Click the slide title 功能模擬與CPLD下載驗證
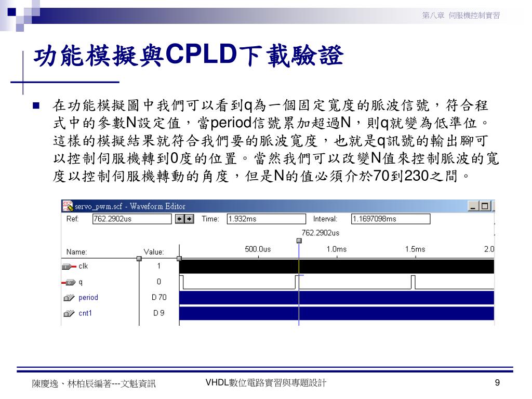This screenshot has width=532, height=399. tap(189, 55)
